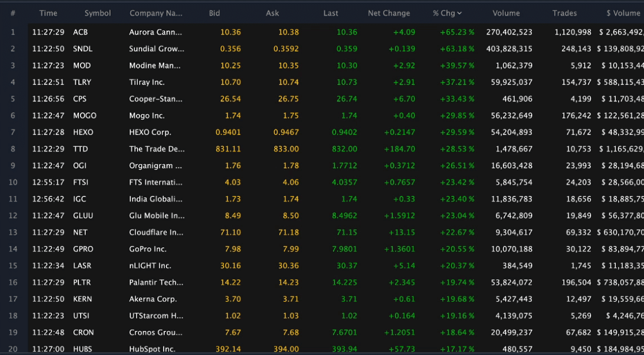
Task: Click the 403,828,315 volume value
Action: [x=509, y=49]
